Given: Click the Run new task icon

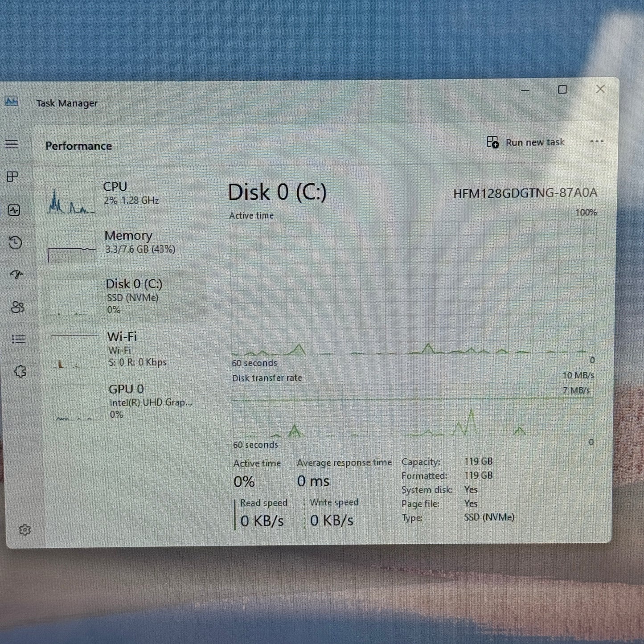Looking at the screenshot, I should tap(492, 142).
